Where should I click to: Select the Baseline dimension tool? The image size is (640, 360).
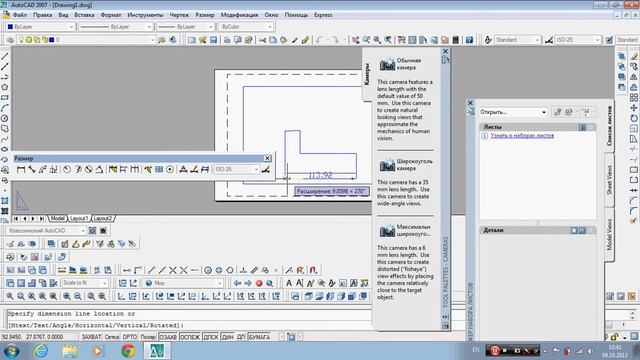tap(123, 169)
